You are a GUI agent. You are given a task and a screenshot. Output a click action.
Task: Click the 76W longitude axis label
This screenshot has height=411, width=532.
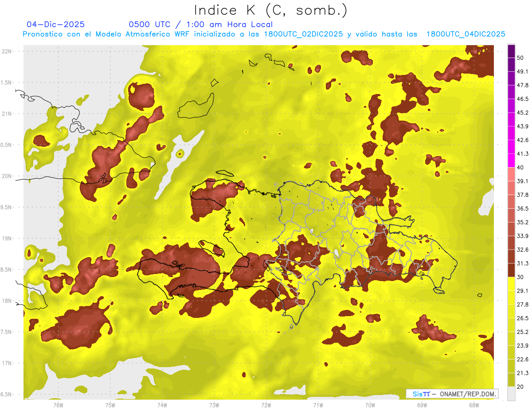pos(58,405)
